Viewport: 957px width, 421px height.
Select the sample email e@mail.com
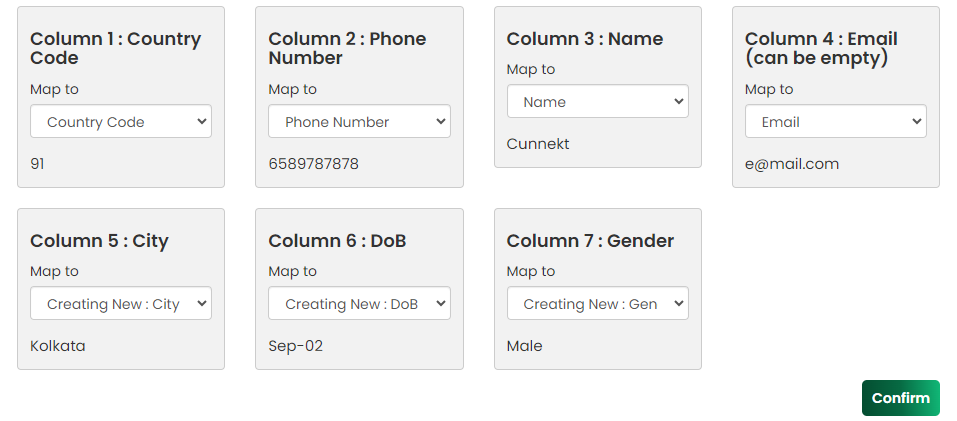(x=792, y=164)
